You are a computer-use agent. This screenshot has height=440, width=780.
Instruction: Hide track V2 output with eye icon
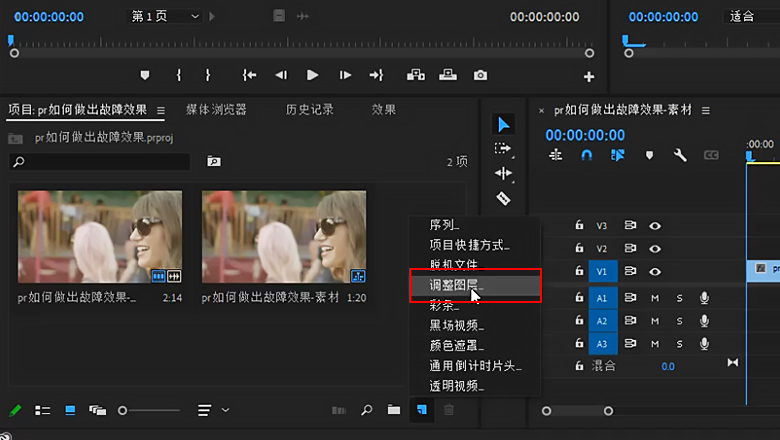pyautogui.click(x=655, y=249)
